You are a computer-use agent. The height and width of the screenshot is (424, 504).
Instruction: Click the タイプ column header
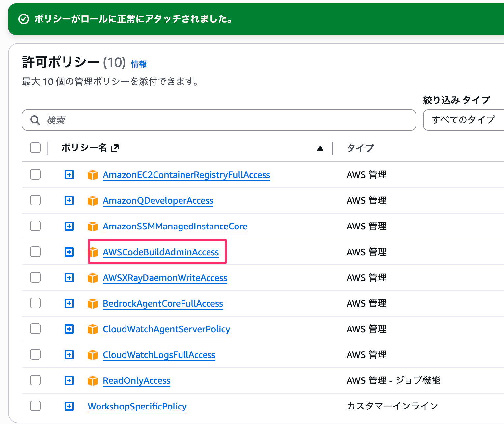click(360, 148)
